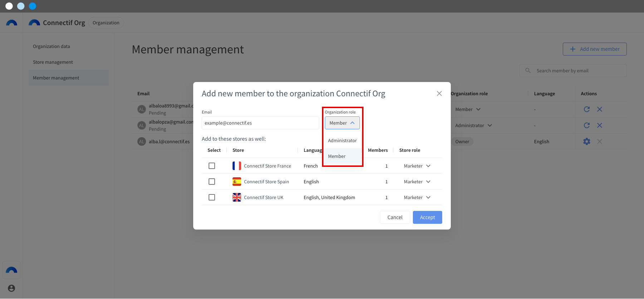Focus the Search member by email box
This screenshot has width=644, height=299.
coord(573,71)
